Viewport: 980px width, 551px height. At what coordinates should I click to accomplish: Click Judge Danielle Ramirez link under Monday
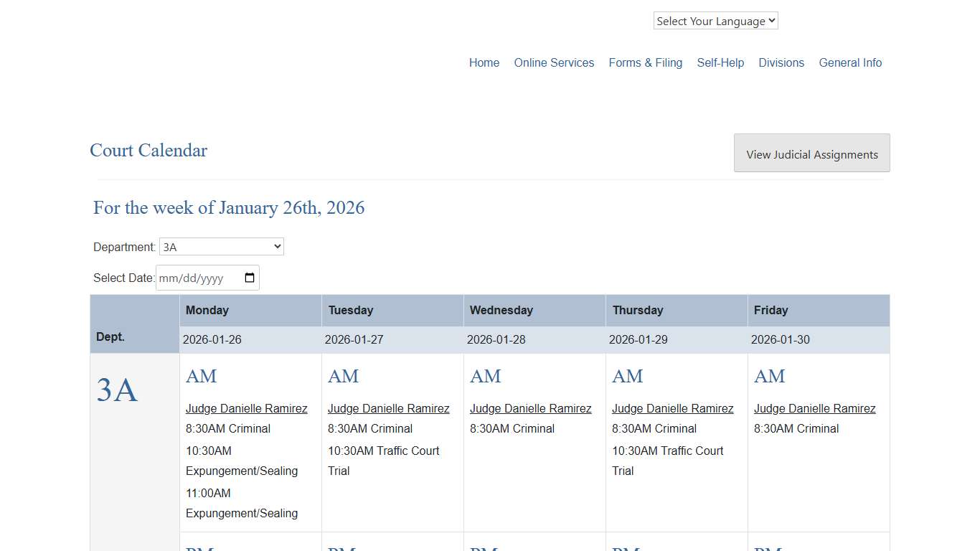pos(247,408)
